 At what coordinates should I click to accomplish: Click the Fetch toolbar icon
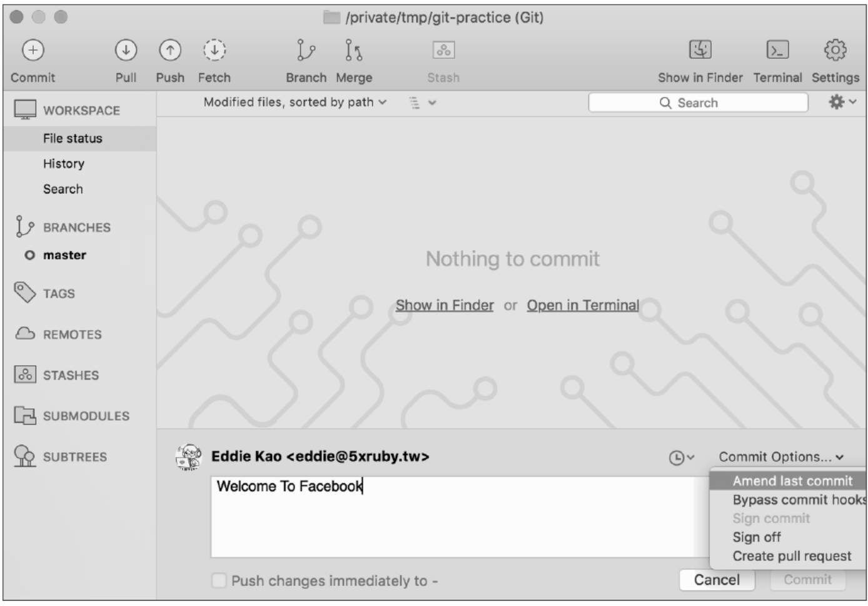(x=214, y=50)
